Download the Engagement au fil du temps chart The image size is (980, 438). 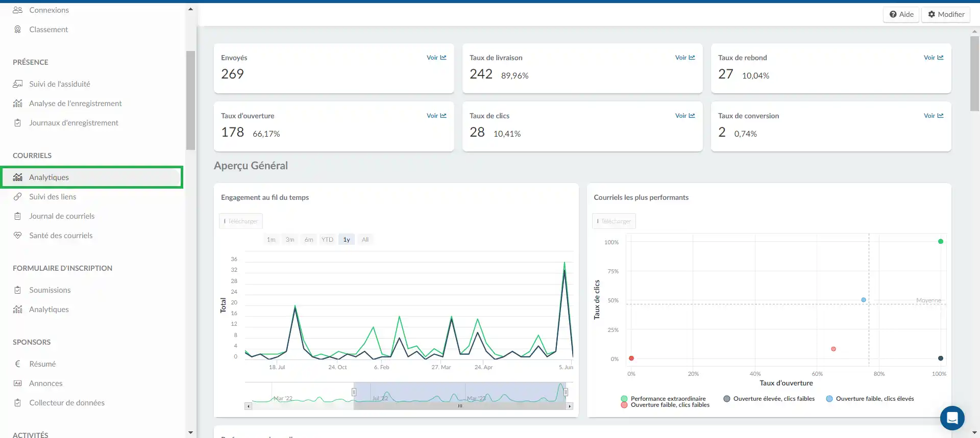point(241,221)
